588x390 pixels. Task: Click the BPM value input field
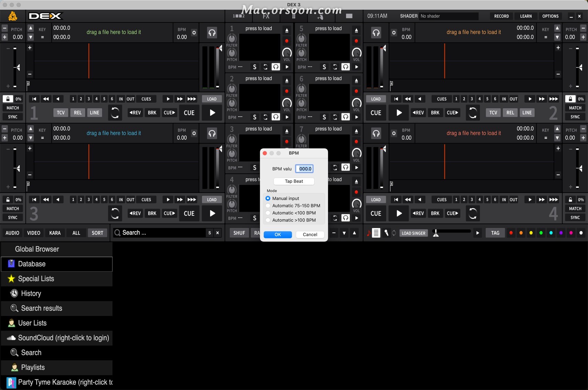point(305,169)
